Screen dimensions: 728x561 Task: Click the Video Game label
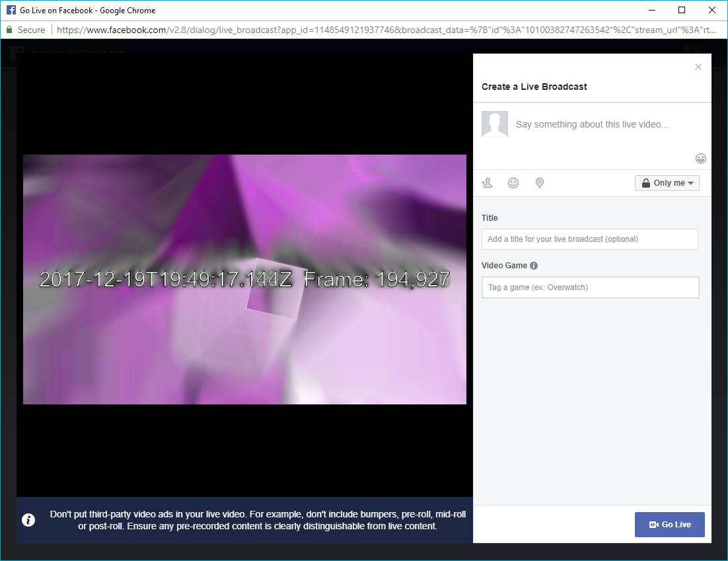[504, 266]
